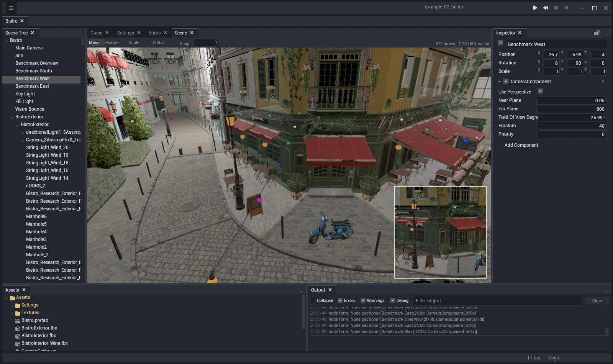
Task: Collapse the CameraComponent section
Action: coord(500,82)
